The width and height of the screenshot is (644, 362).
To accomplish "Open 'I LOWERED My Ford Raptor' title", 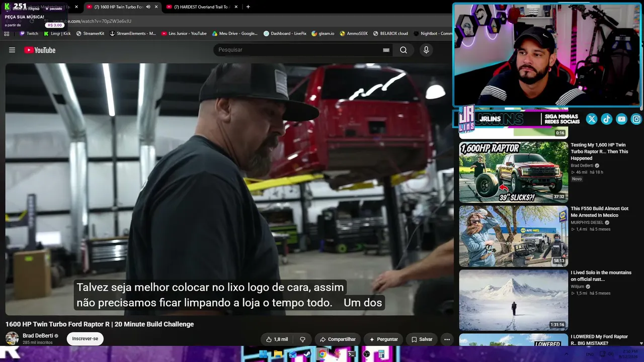I will (599, 340).
